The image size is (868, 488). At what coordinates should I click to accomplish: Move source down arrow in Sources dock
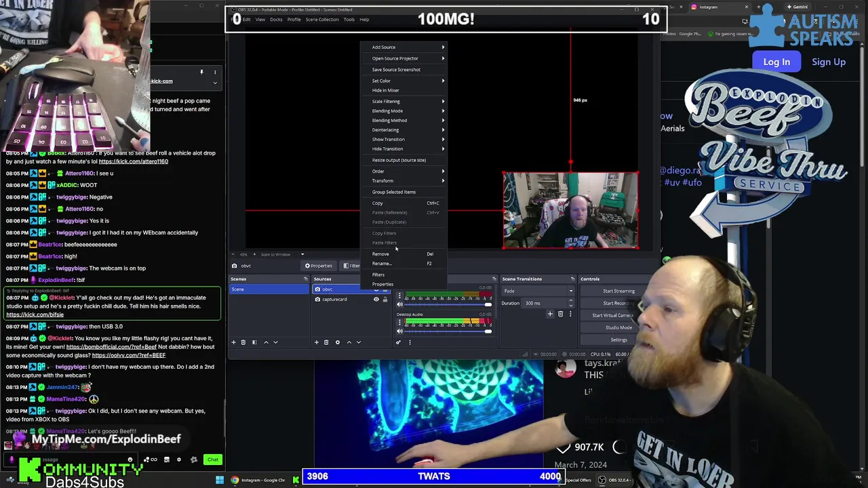pos(359,342)
